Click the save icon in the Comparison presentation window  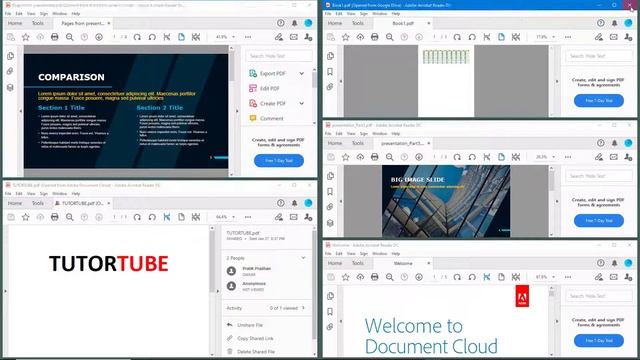pos(11,37)
